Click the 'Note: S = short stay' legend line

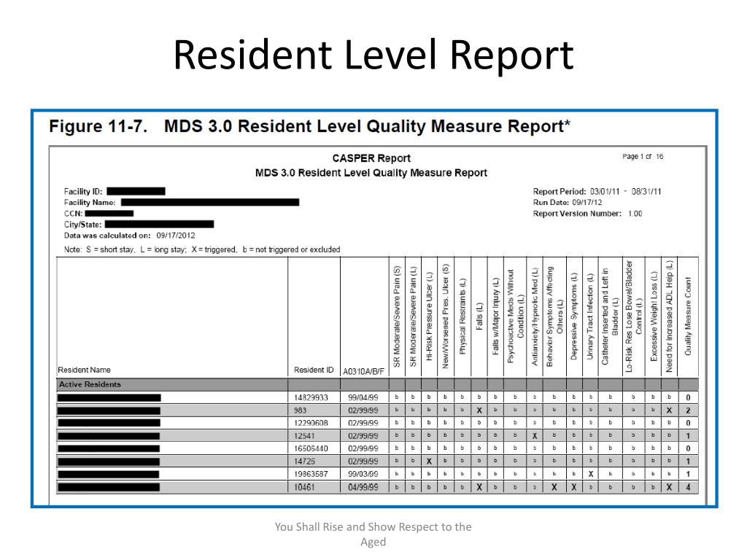click(202, 249)
